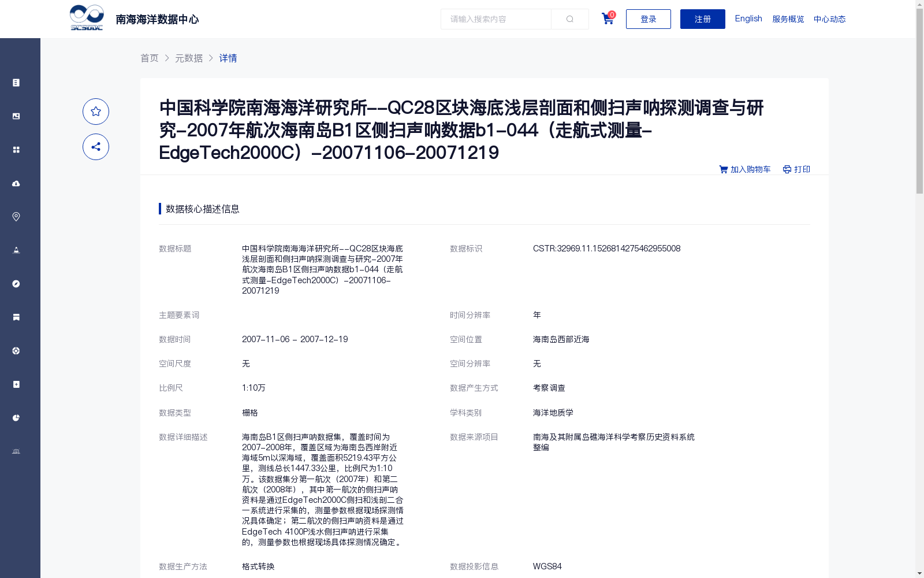Focus the search field 请输入搜索内容
924x578 pixels.
click(496, 19)
